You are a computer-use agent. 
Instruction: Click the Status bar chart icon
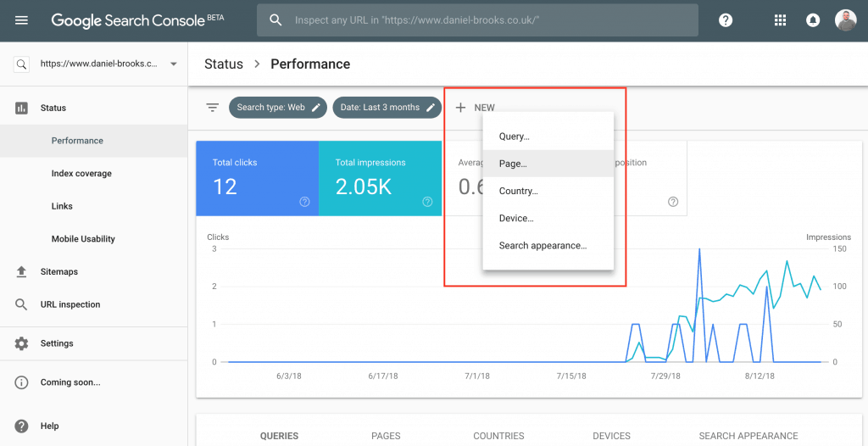(x=21, y=108)
